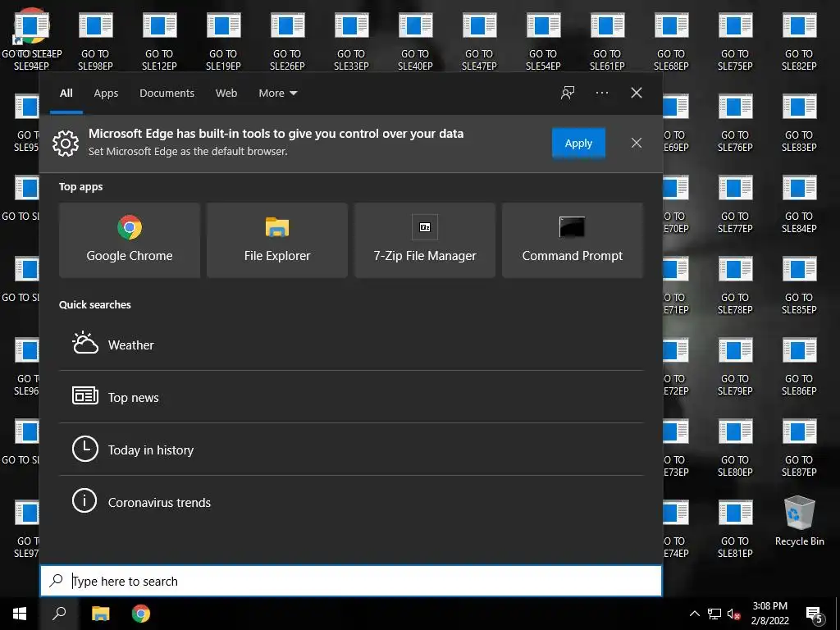Open the muted volume tray icon
Screen dimensions: 840x630
tap(734, 614)
